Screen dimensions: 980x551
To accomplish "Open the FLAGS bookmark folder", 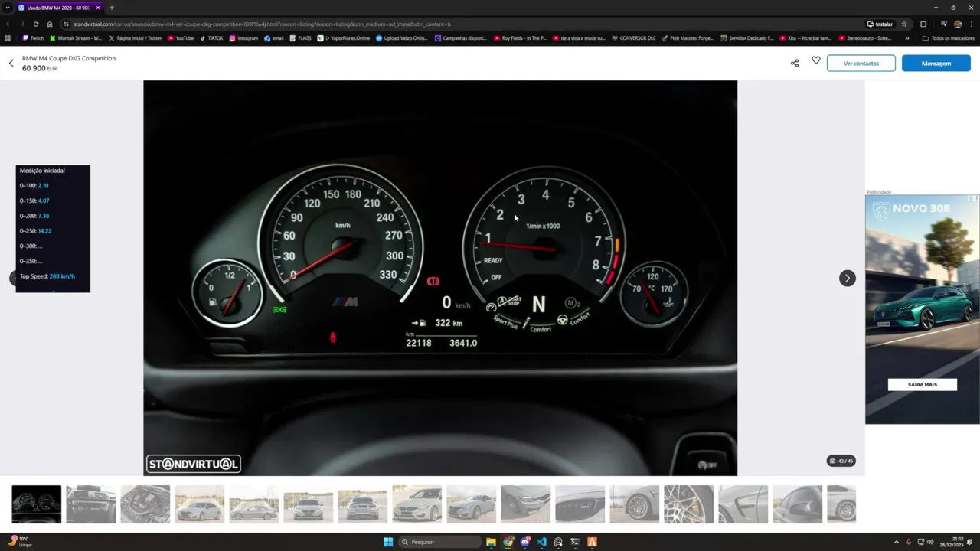I will pos(301,37).
